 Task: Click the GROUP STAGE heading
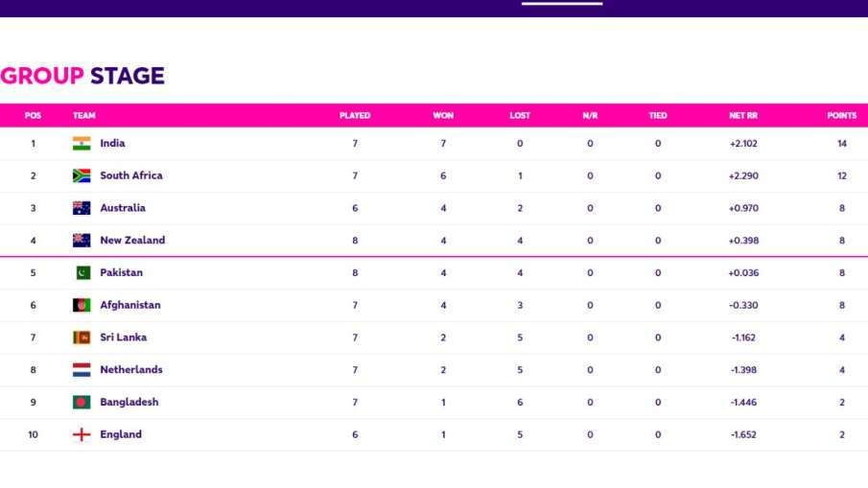pyautogui.click(x=82, y=76)
